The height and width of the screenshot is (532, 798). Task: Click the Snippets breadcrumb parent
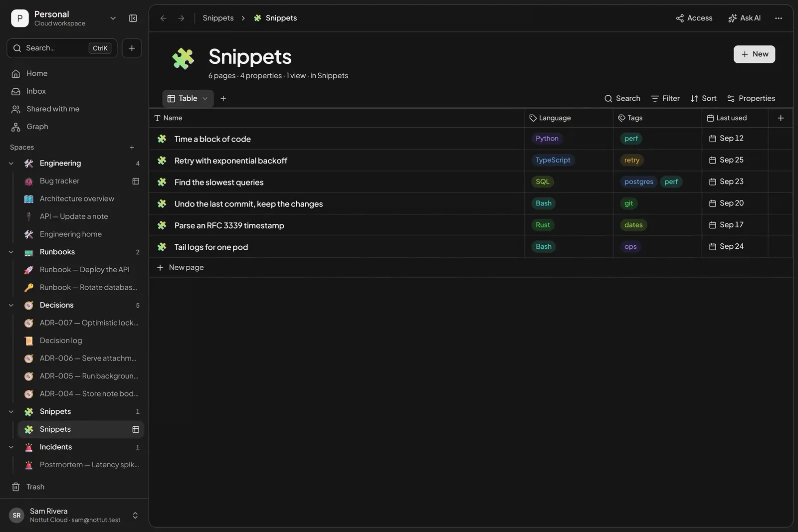pyautogui.click(x=218, y=18)
